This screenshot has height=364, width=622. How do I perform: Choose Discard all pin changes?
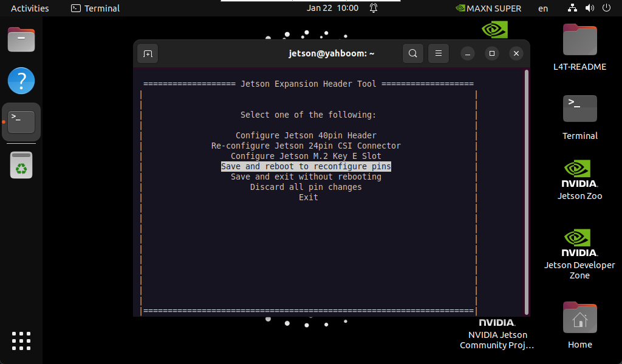click(306, 187)
